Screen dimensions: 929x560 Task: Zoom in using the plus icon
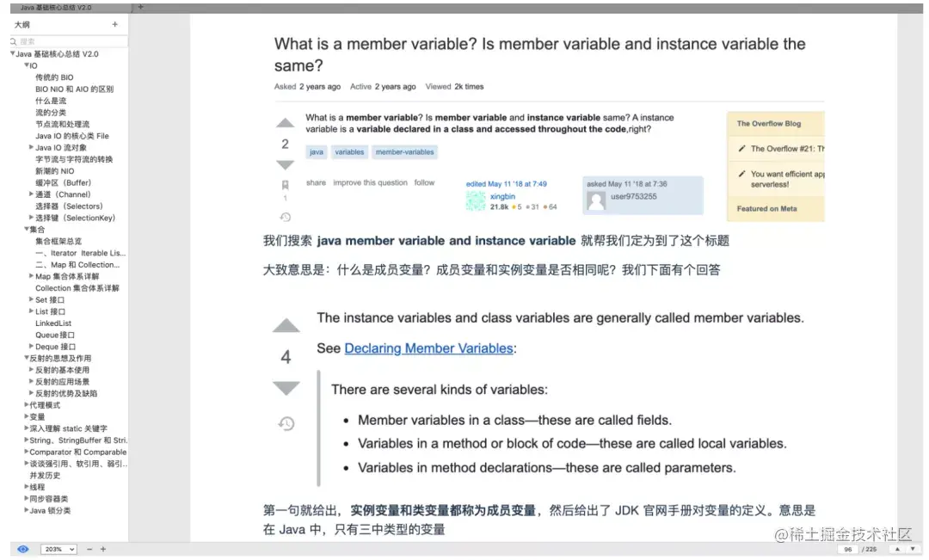tap(105, 548)
